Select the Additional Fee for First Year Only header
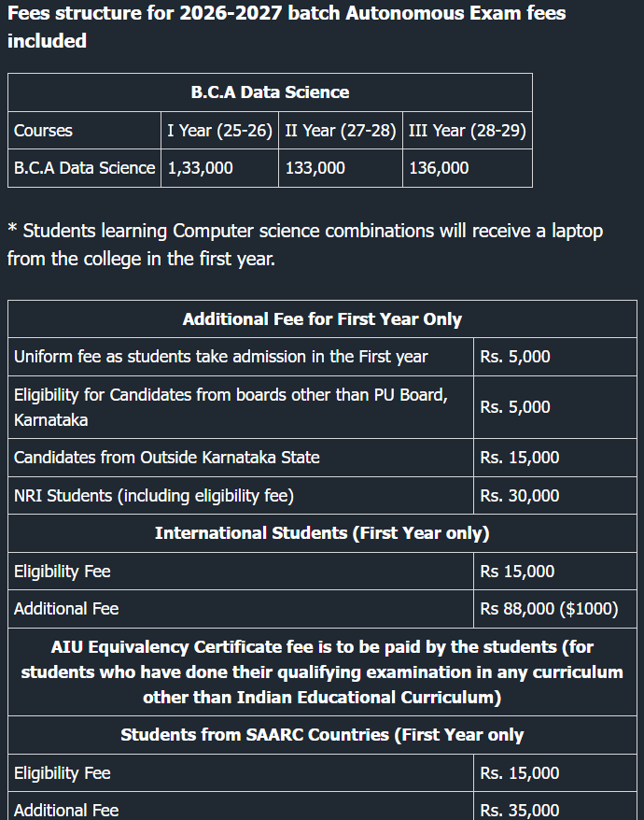Screen dimensions: 644x820 pos(322,319)
